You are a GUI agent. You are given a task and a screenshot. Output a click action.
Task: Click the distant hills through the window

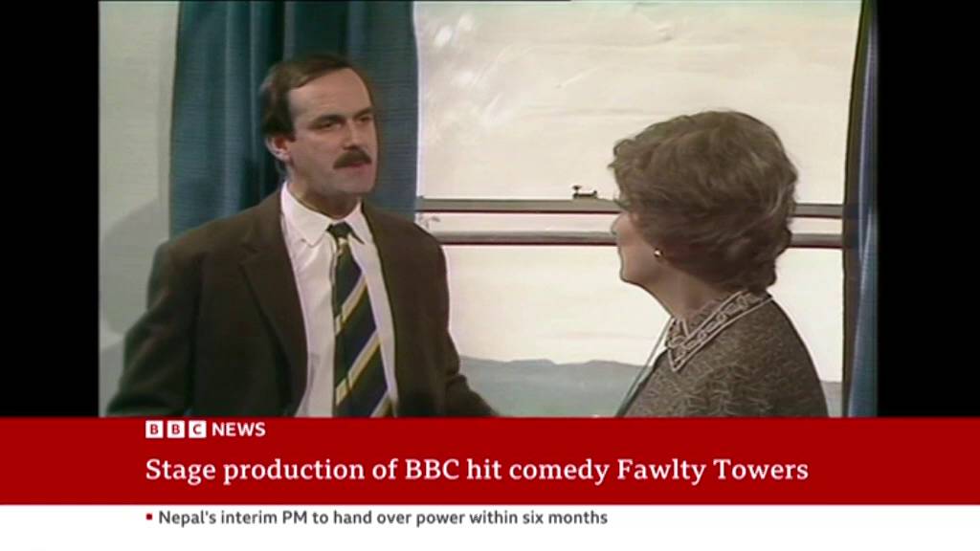click(x=550, y=375)
